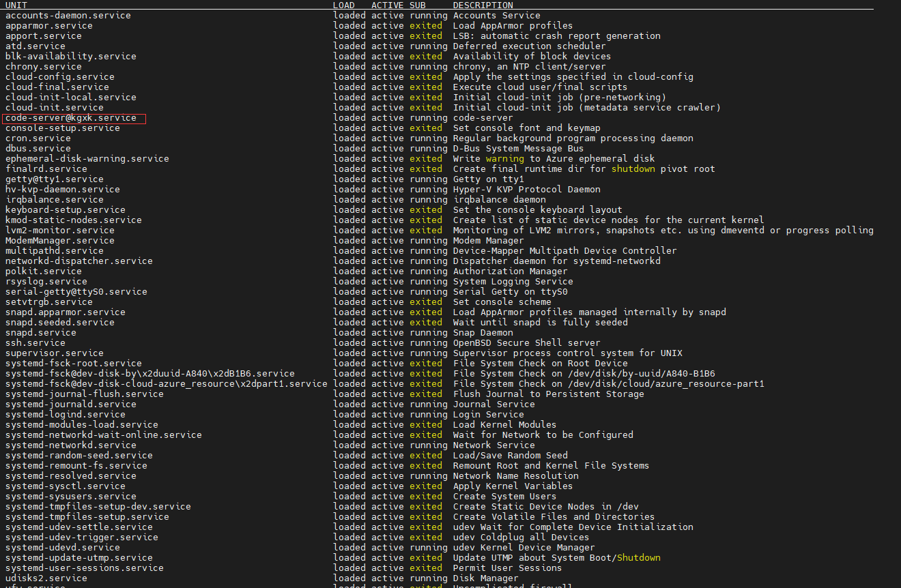Image resolution: width=901 pixels, height=588 pixels.
Task: Click systemd-journal-flush.service unit name
Action: point(85,394)
